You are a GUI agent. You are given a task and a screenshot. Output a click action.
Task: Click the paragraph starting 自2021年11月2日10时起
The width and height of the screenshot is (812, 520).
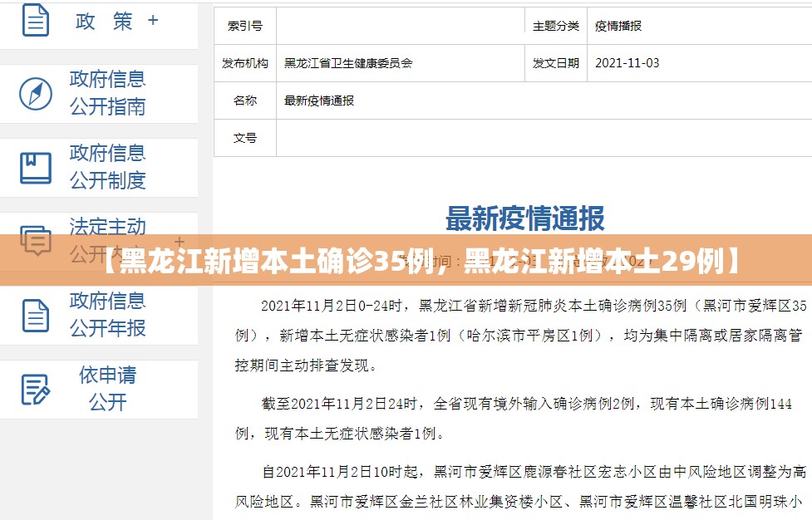click(x=520, y=487)
